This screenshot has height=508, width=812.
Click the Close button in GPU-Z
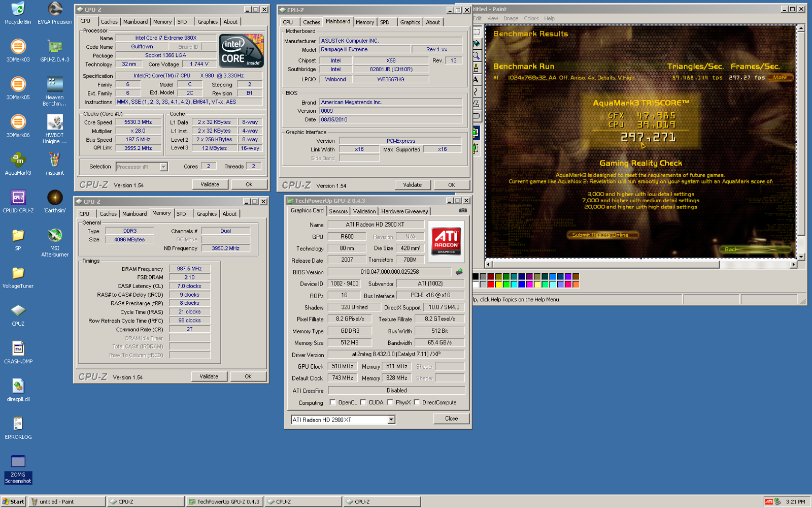coord(451,419)
